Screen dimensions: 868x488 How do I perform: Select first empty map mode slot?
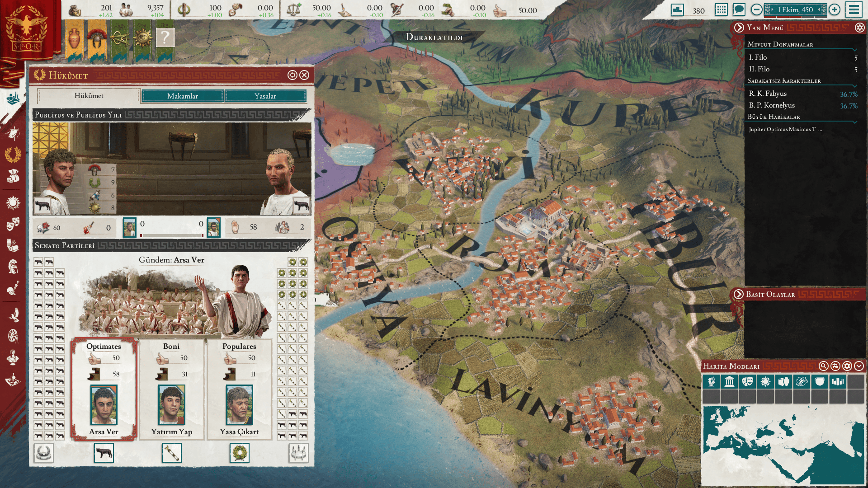pos(856,382)
